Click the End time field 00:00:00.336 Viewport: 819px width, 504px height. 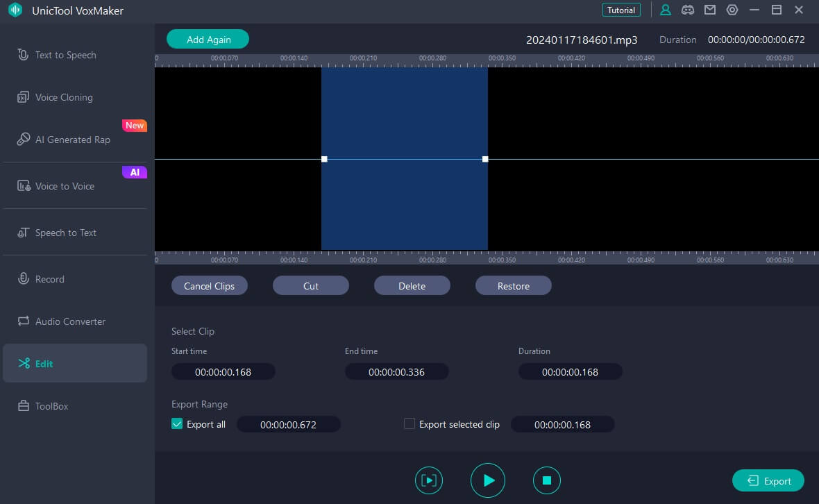pos(396,372)
